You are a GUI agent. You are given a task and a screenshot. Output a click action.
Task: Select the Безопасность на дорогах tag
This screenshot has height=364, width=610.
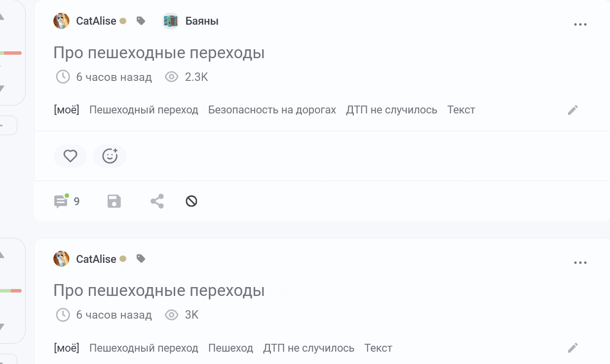point(272,110)
